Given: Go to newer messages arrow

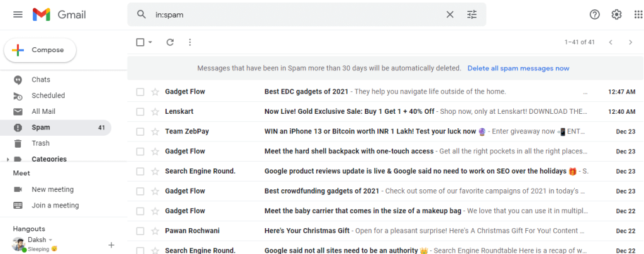Looking at the screenshot, I should [611, 42].
